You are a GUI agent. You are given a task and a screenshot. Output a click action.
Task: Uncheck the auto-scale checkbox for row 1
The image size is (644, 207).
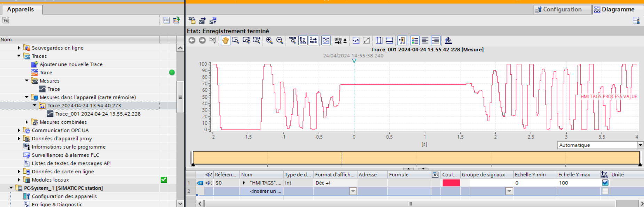(x=605, y=183)
